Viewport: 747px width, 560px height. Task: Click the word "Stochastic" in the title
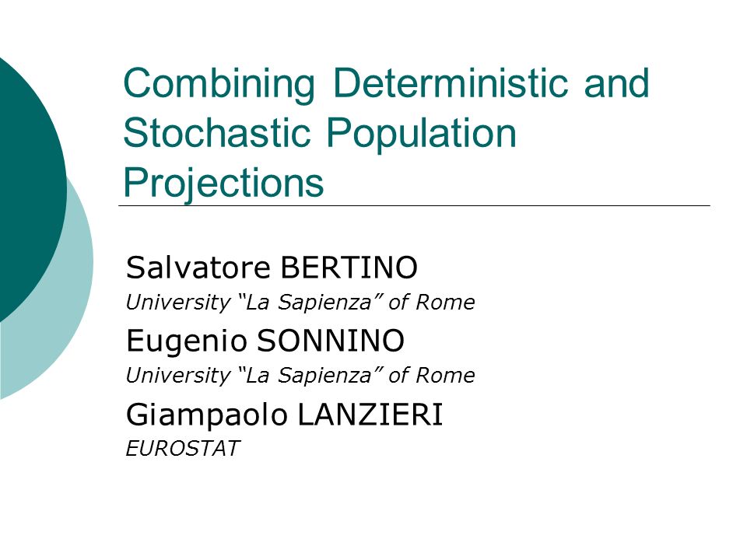(x=217, y=132)
